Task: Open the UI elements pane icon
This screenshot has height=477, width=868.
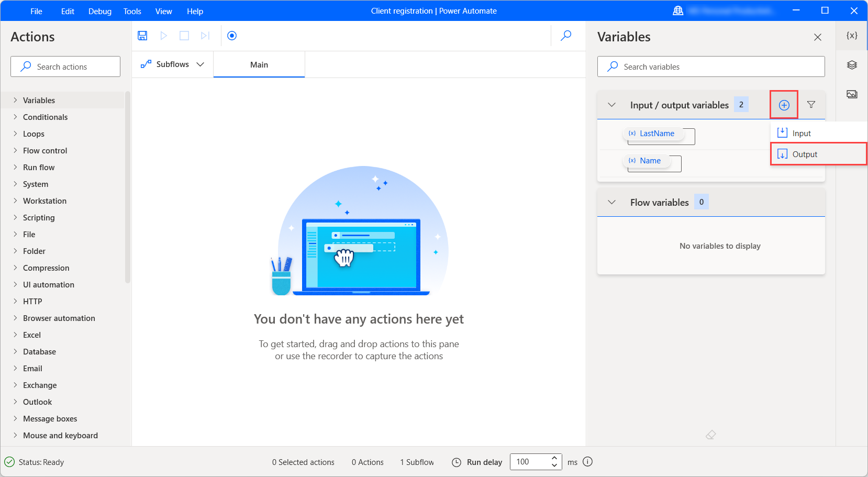Action: click(x=852, y=64)
